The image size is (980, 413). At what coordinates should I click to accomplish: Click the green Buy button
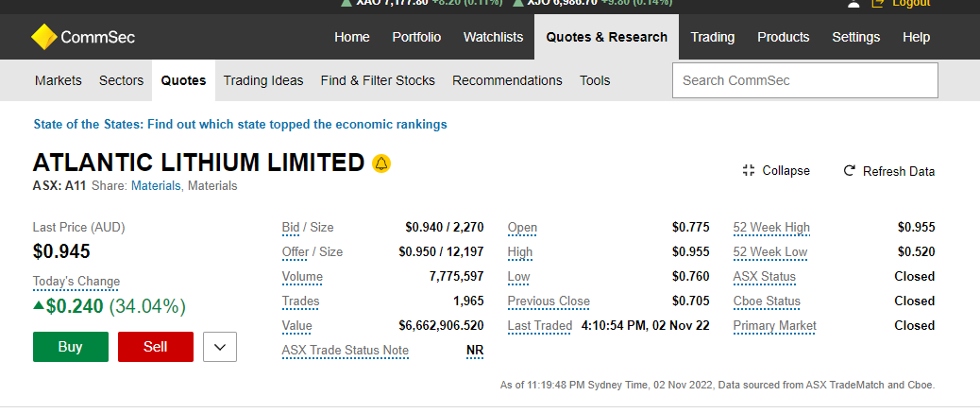click(71, 347)
